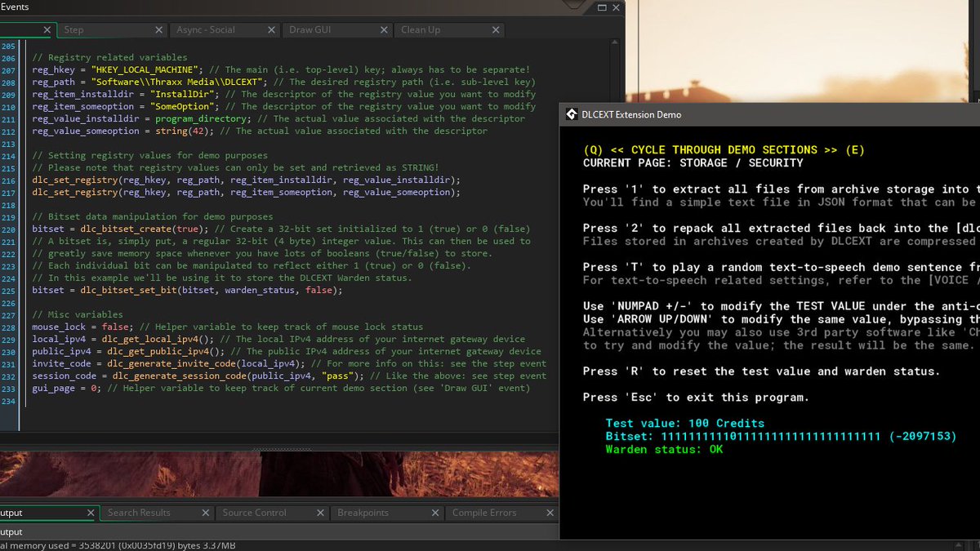Click the memory used status text
The height and width of the screenshot is (551, 980).
point(118,544)
